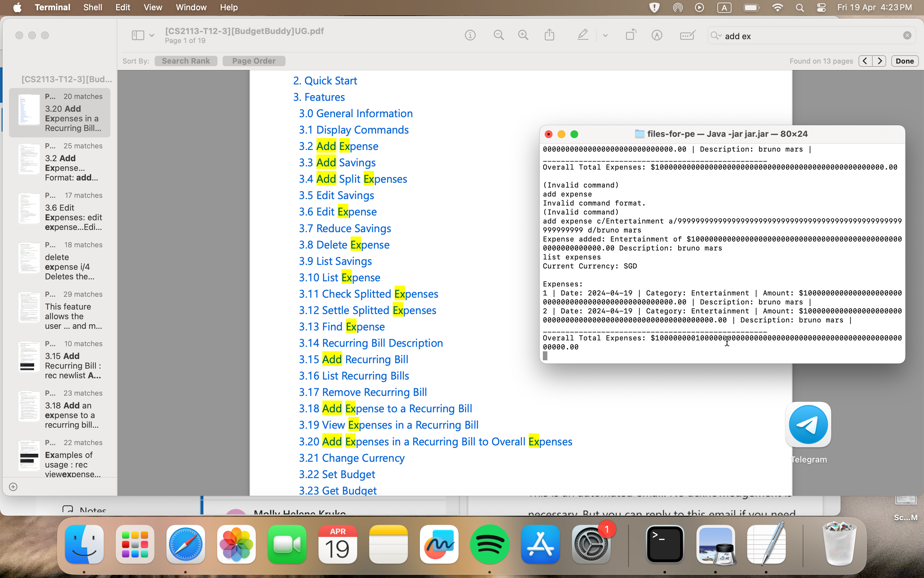
Task: Open Freeform from the Dock
Action: pyautogui.click(x=439, y=544)
